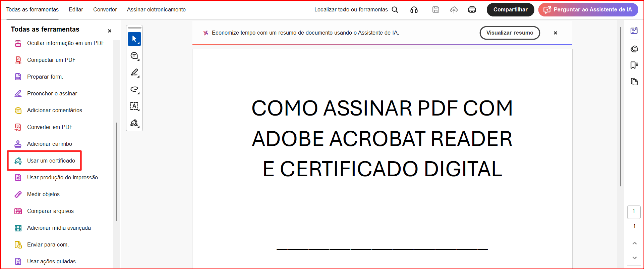
Task: Select the arrow selection tool
Action: 134,39
